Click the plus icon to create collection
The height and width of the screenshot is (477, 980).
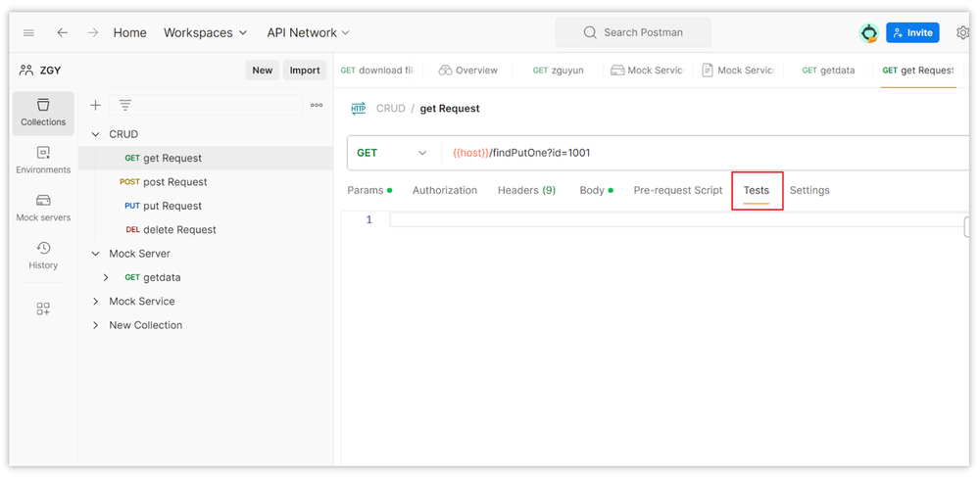pyautogui.click(x=95, y=105)
